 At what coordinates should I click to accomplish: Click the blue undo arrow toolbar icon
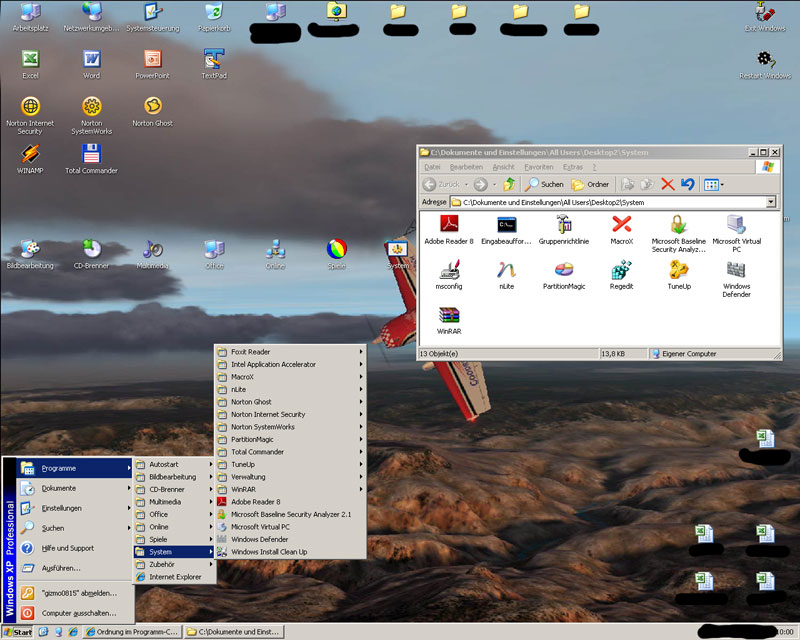[687, 184]
